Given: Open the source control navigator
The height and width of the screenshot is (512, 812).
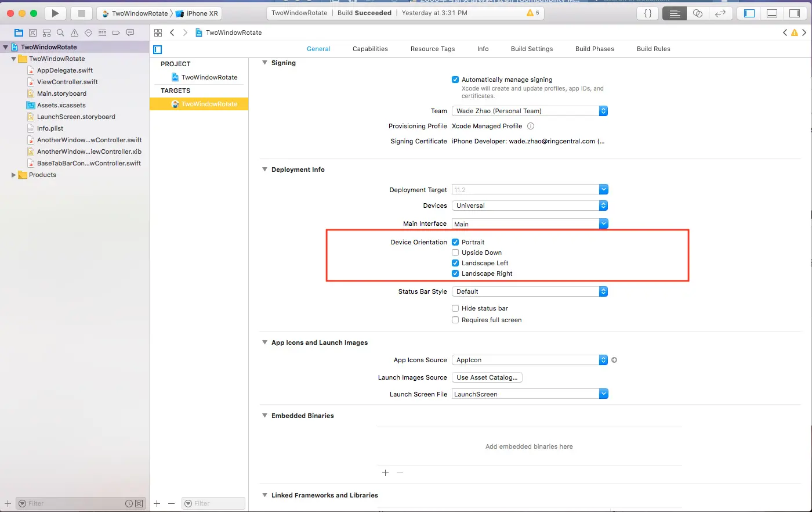Looking at the screenshot, I should 32,33.
